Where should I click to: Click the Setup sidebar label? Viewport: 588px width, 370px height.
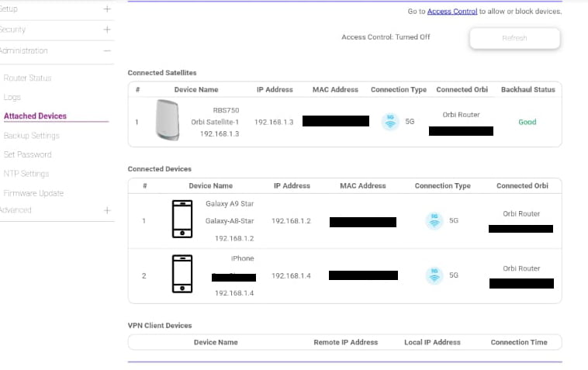(x=9, y=9)
